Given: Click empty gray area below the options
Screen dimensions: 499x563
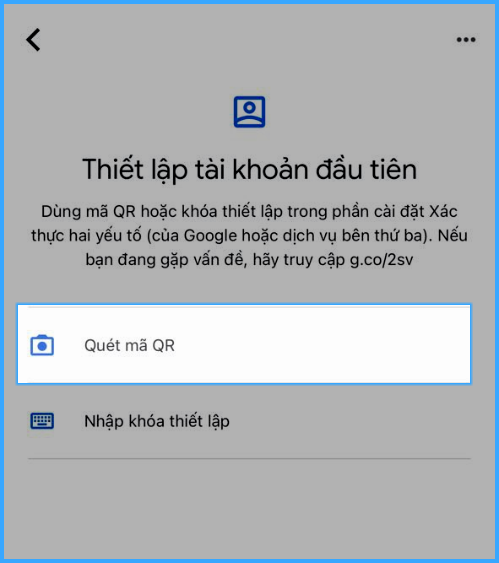Looking at the screenshot, I should coord(249,510).
